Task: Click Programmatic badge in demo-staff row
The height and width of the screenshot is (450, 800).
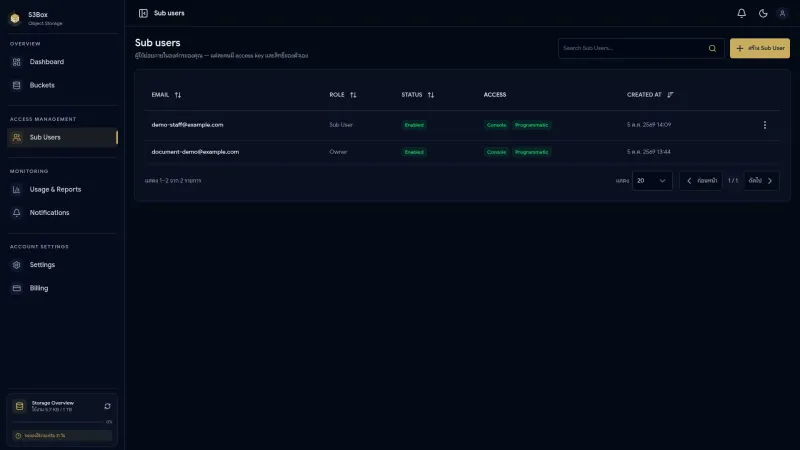Action: pyautogui.click(x=531, y=125)
